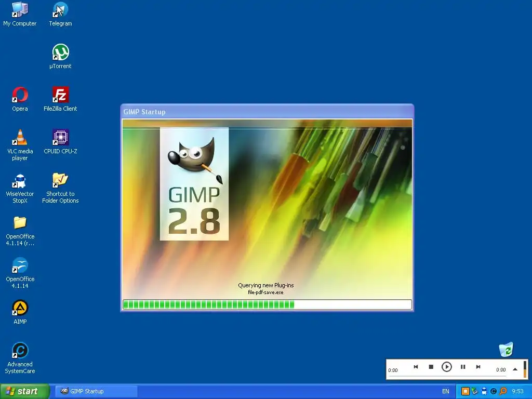Select the Shortcut to Folder Options icon
The height and width of the screenshot is (399, 532).
60,188
